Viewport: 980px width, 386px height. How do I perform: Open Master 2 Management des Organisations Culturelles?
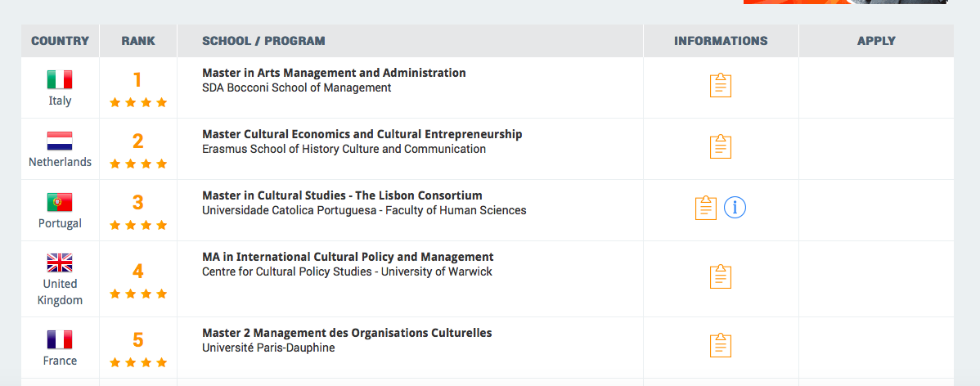point(347,333)
